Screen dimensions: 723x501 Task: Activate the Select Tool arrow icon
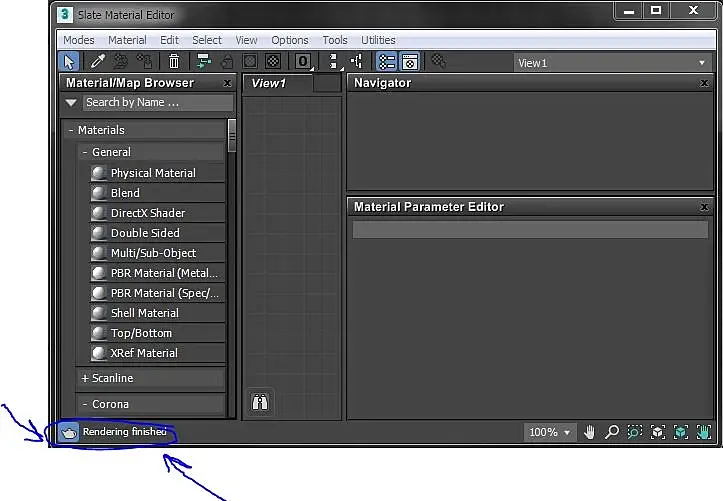69,62
